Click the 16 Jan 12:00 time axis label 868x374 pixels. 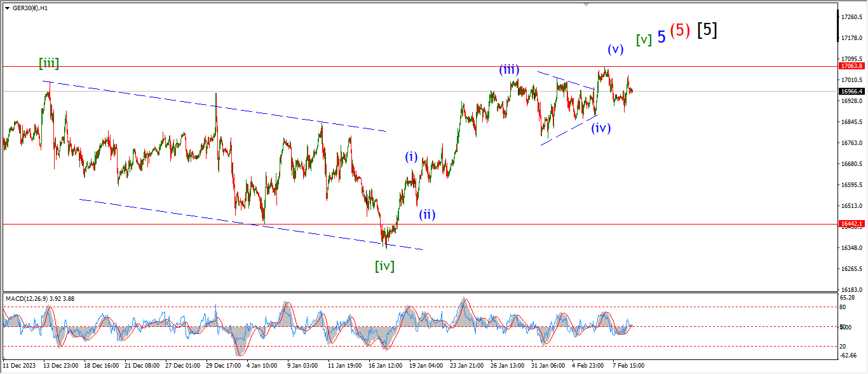pyautogui.click(x=386, y=366)
